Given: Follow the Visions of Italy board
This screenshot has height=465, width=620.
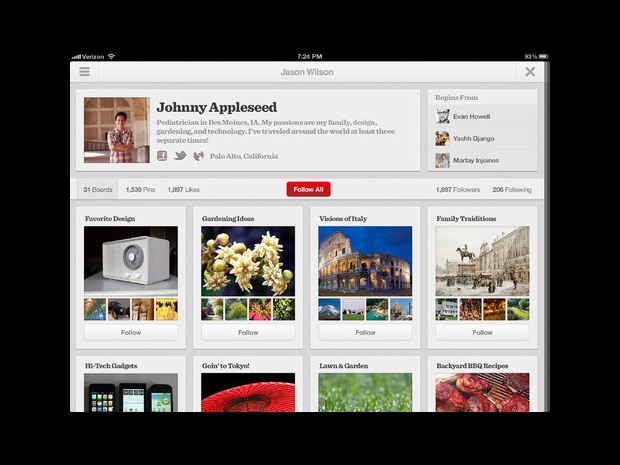Looking at the screenshot, I should pos(365,333).
